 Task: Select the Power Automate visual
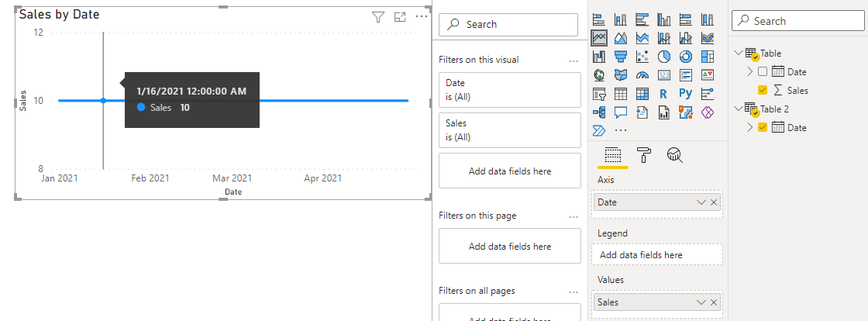(598, 130)
